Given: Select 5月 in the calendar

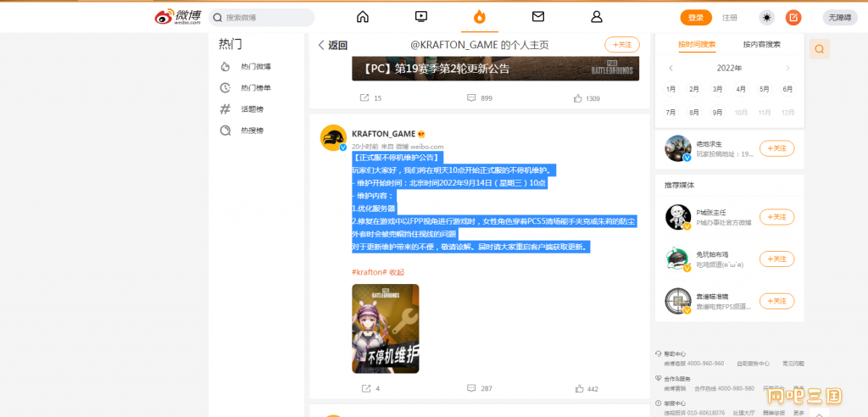Looking at the screenshot, I should (x=765, y=89).
